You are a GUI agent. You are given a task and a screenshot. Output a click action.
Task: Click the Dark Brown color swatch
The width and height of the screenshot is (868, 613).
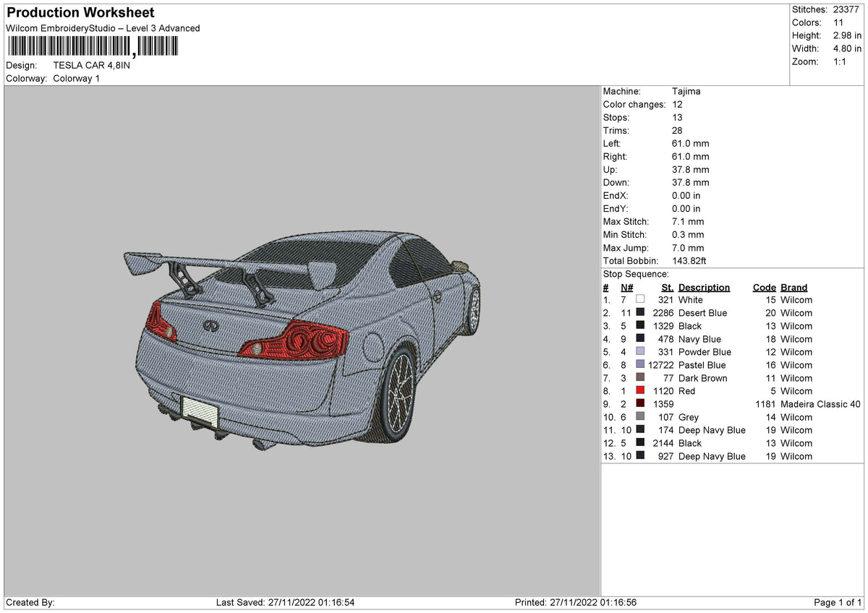(640, 378)
